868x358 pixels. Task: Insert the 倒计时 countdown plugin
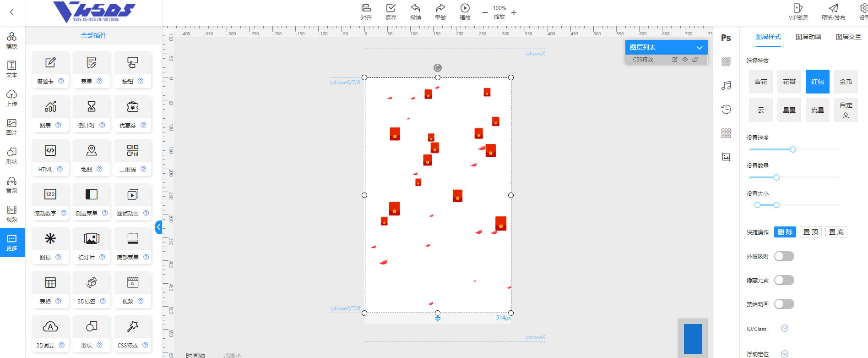tap(92, 114)
